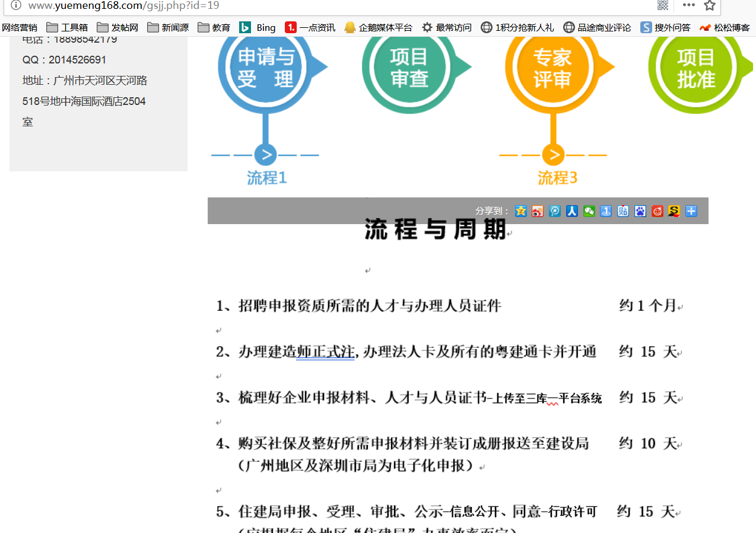756x533 pixels.
Task: Open page actions three-dot menu
Action: 688,5
